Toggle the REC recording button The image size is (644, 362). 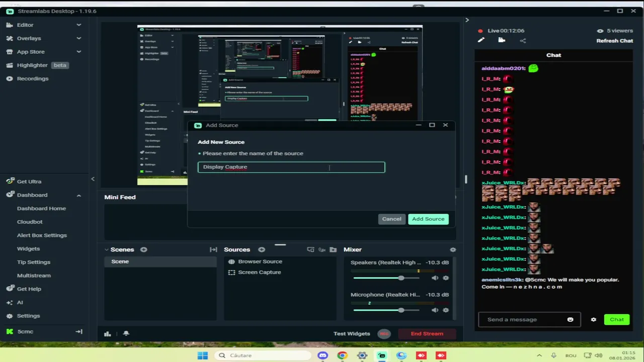click(384, 333)
